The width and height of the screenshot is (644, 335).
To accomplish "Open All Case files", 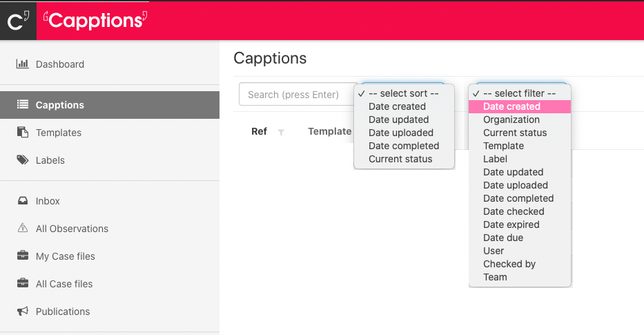I will pos(64,284).
